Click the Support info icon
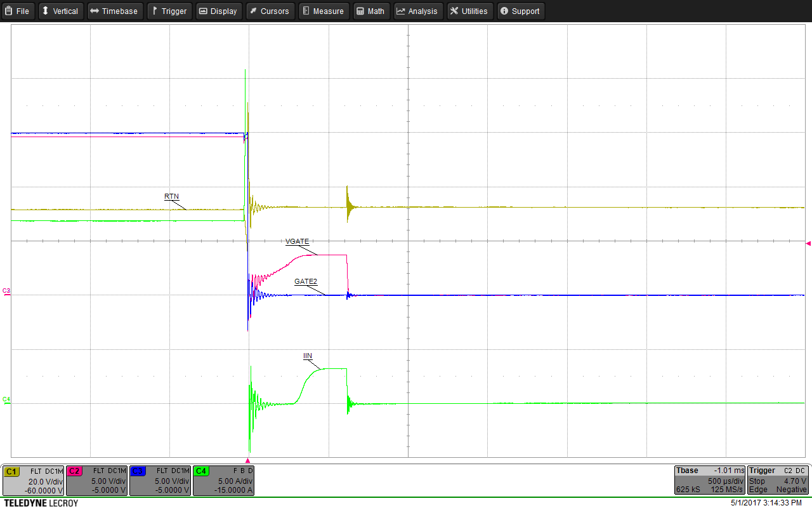The height and width of the screenshot is (508, 812). 504,11
